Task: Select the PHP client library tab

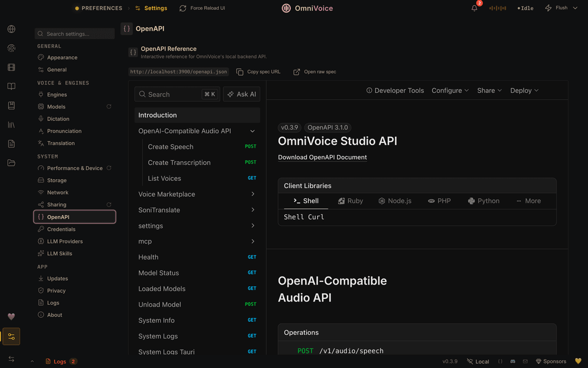Action: pos(439,201)
